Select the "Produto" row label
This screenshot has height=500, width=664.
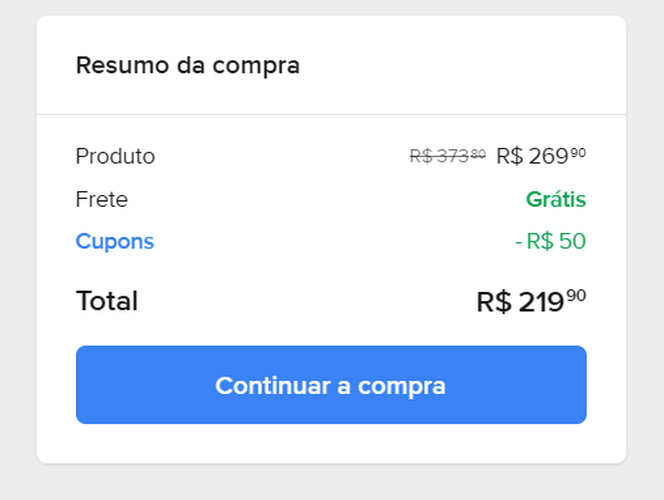click(115, 156)
